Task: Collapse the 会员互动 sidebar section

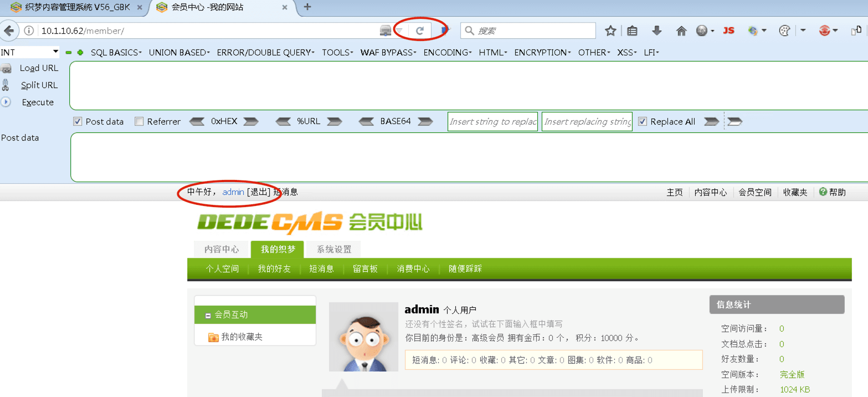Action: [208, 315]
